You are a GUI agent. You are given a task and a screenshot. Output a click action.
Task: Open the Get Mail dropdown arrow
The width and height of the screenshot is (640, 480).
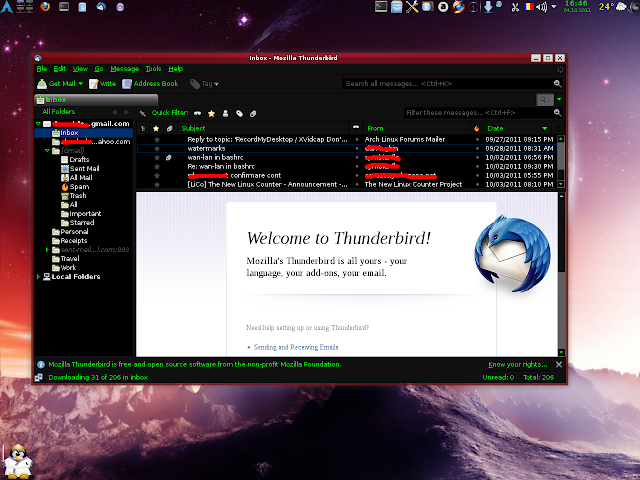pyautogui.click(x=81, y=84)
